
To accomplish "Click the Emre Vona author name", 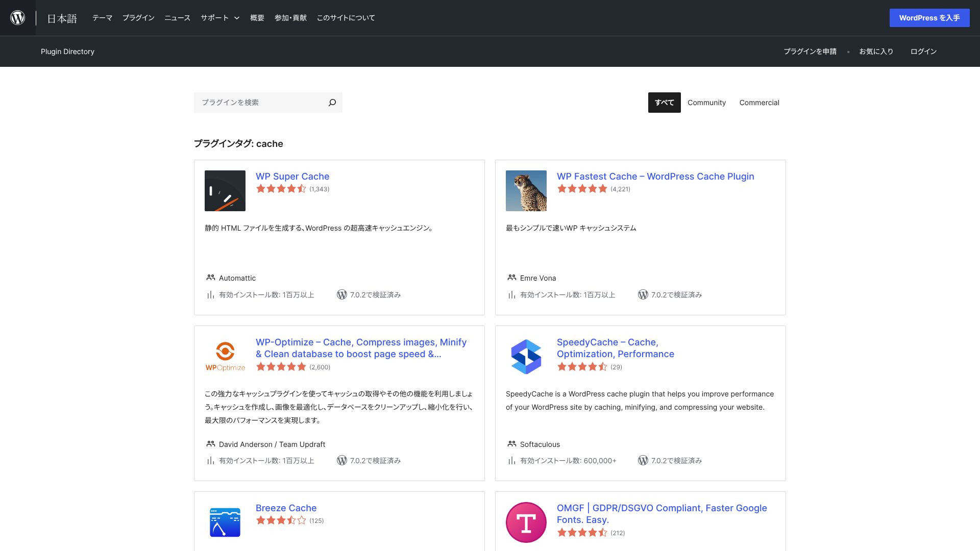I will 538,278.
